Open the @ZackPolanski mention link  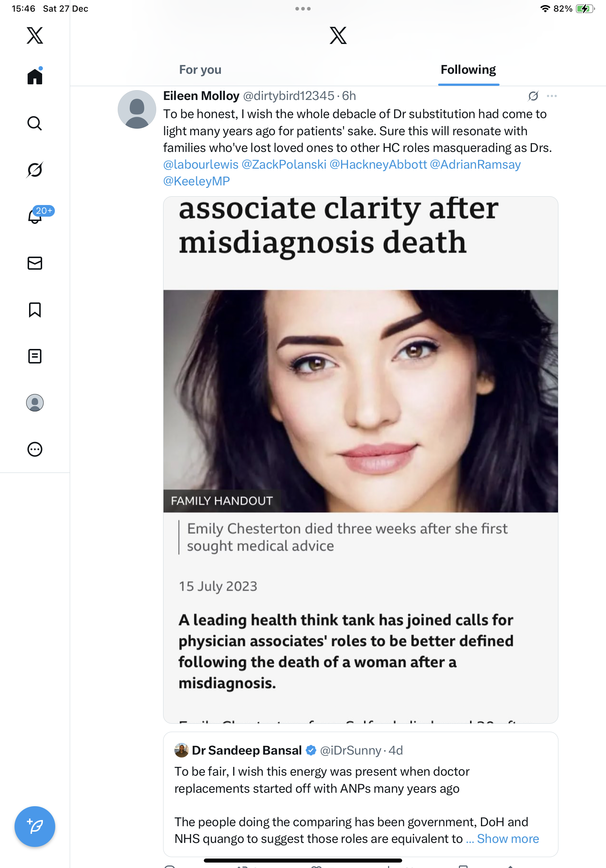pyautogui.click(x=284, y=164)
